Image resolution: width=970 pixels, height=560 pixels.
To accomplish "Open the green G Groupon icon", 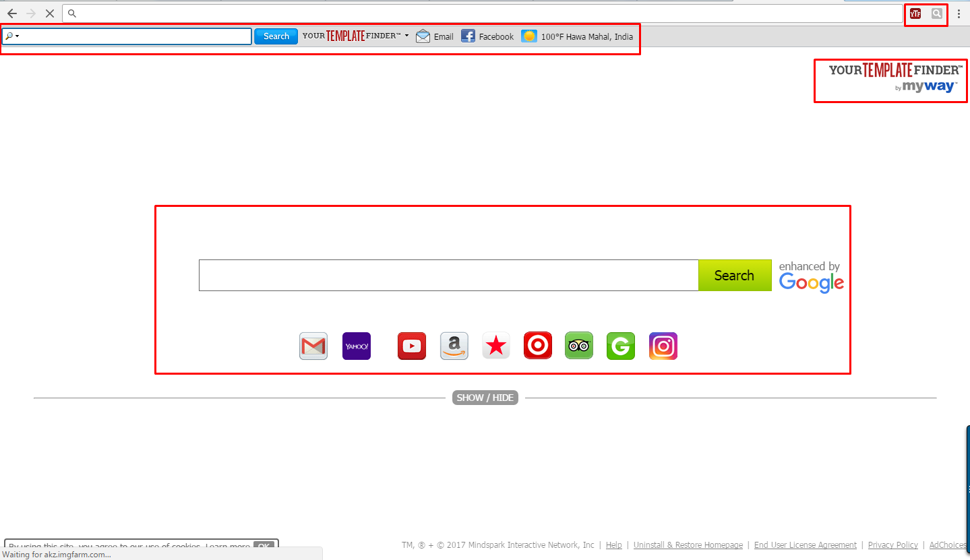I will tap(621, 346).
